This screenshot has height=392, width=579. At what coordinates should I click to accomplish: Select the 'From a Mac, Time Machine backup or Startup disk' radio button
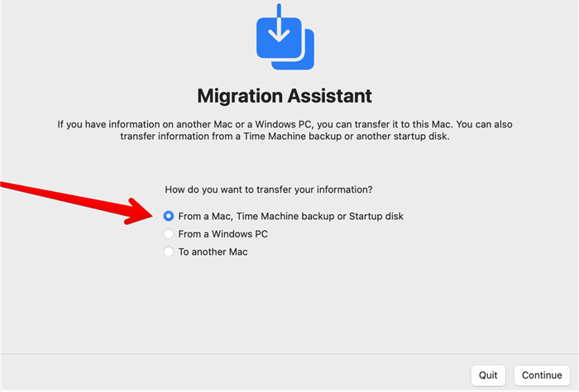pyautogui.click(x=169, y=216)
